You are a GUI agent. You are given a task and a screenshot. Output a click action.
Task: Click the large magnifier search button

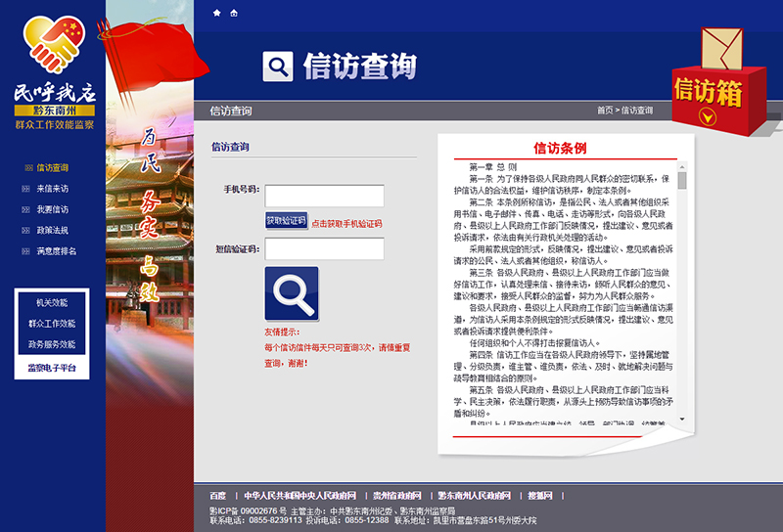point(291,293)
